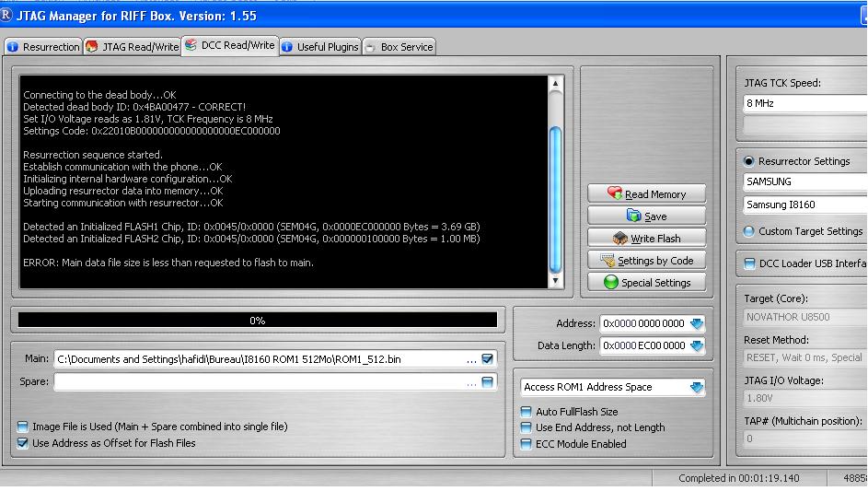This screenshot has height=491, width=868.
Task: Open the Data Length dropdown
Action: 697,345
